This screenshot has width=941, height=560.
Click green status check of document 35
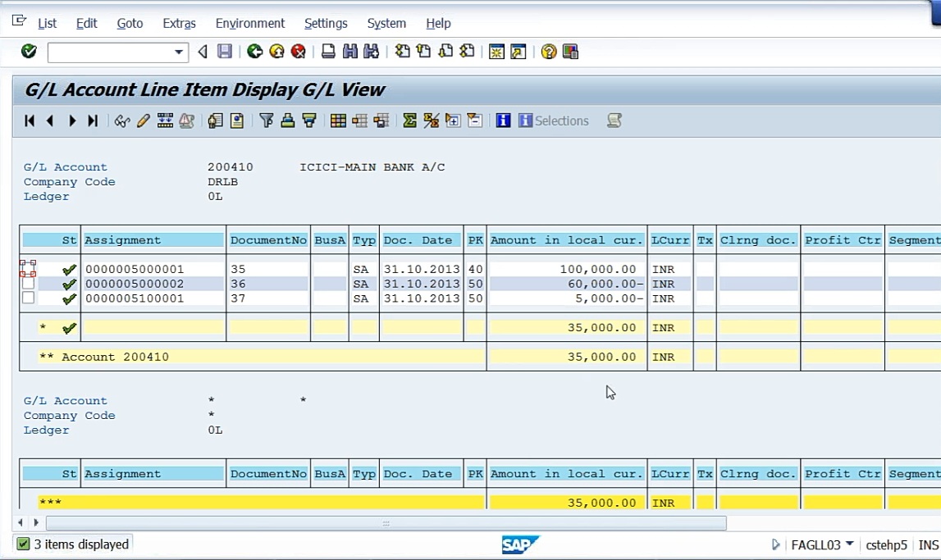(69, 270)
